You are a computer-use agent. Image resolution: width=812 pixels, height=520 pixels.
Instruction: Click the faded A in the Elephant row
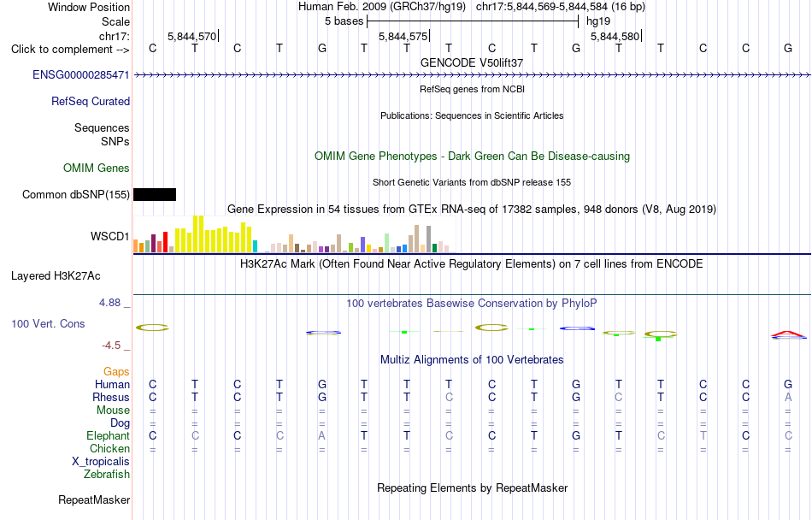click(321, 436)
